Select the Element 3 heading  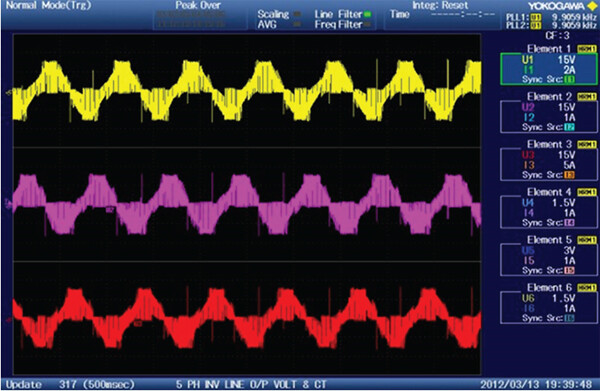click(x=549, y=145)
